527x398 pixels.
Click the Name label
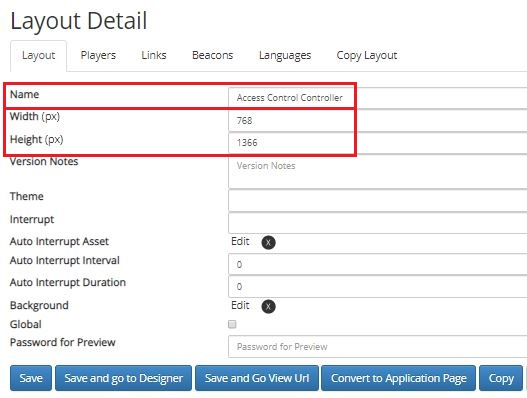click(x=25, y=94)
